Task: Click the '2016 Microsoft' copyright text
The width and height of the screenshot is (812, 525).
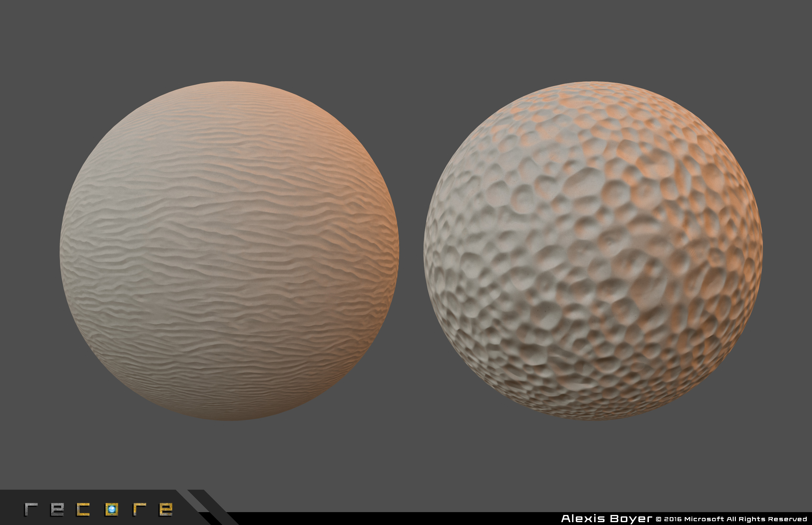Action: (x=694, y=519)
